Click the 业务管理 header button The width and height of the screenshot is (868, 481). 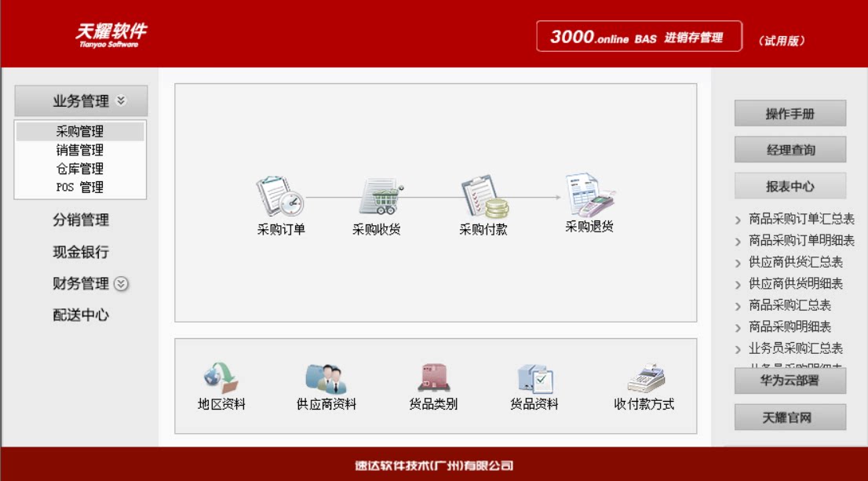81,100
